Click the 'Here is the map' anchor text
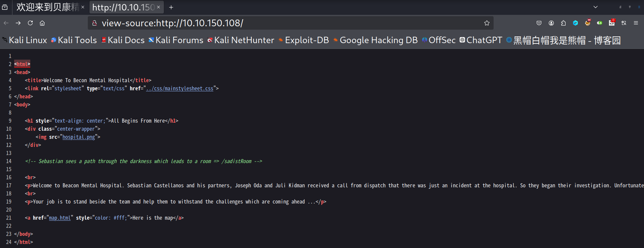Image resolution: width=644 pixels, height=248 pixels. point(153,218)
